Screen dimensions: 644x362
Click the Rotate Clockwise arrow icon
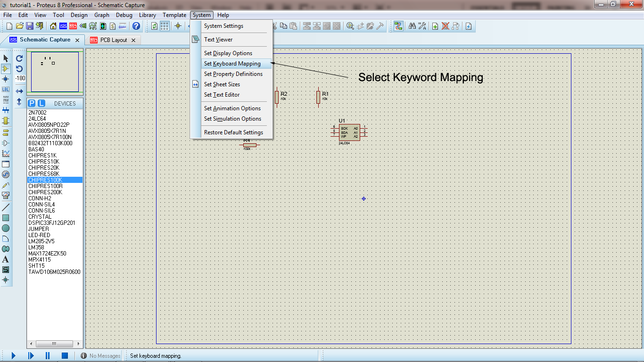pos(19,58)
